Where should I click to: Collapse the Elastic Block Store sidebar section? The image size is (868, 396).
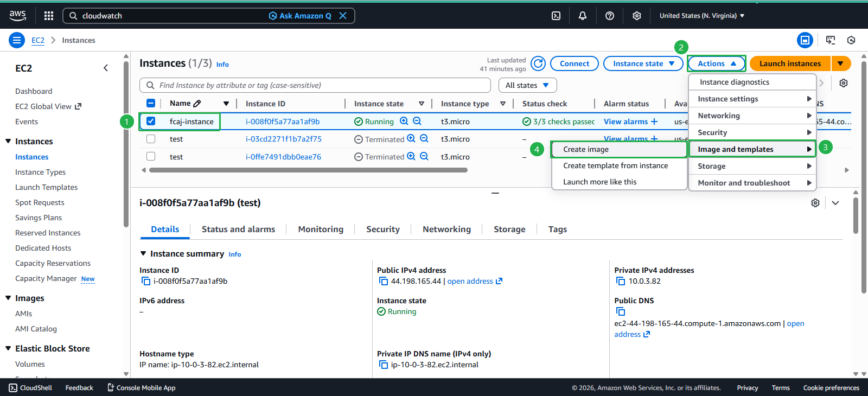pos(8,348)
